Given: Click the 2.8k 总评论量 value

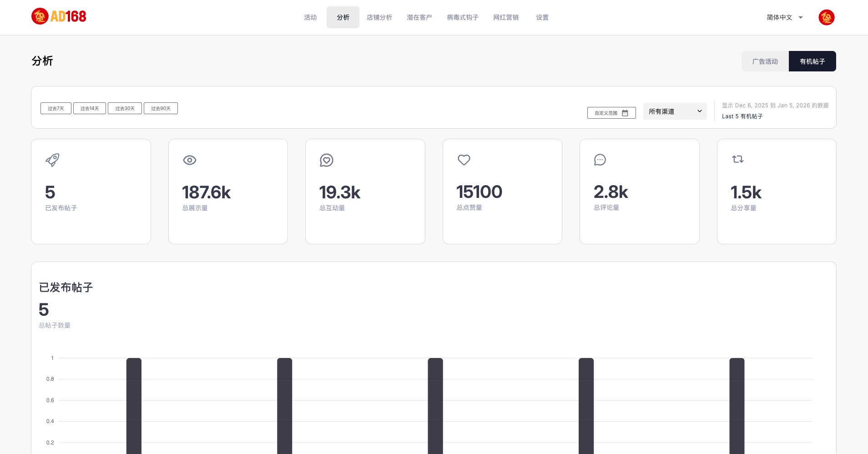Looking at the screenshot, I should pyautogui.click(x=611, y=192).
